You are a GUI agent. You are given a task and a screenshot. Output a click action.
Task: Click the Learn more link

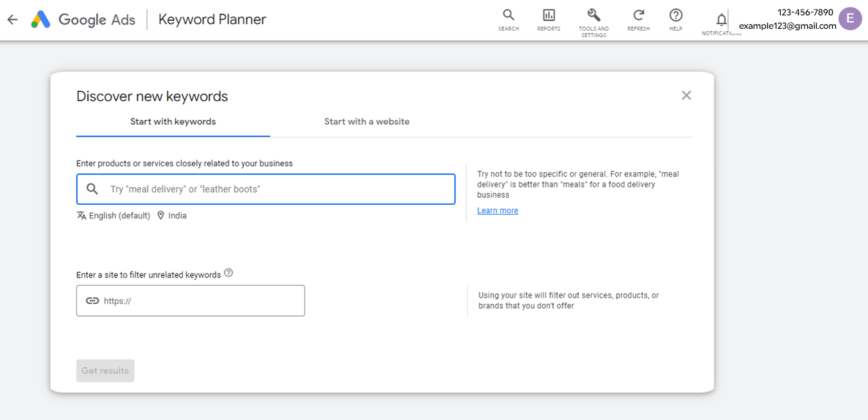click(498, 211)
